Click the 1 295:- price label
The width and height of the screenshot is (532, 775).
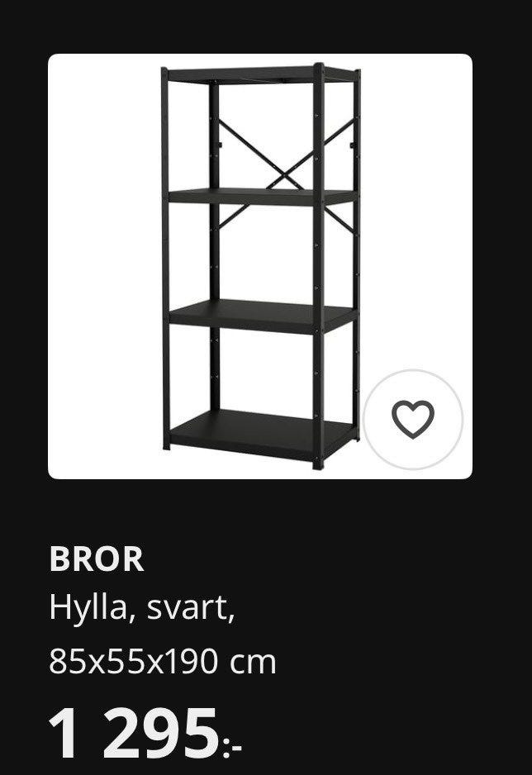coord(145,733)
